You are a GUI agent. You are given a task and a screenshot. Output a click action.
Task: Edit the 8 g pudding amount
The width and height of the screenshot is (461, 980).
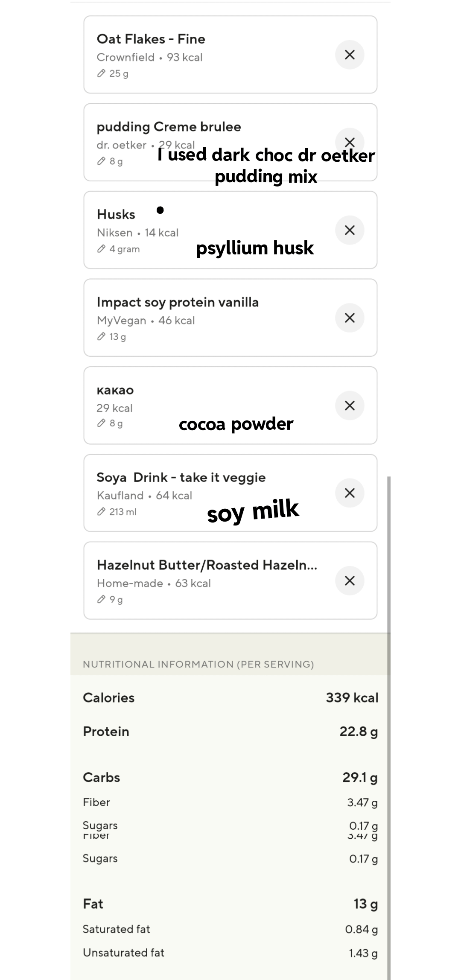click(x=110, y=161)
